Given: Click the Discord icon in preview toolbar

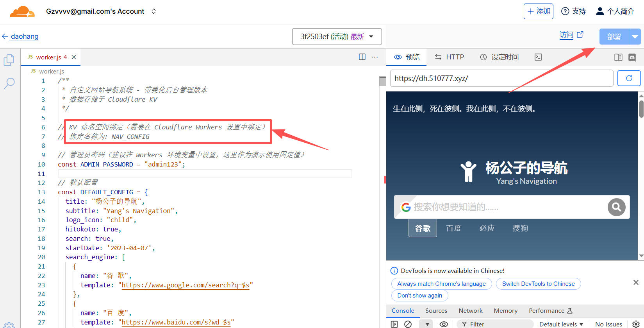Looking at the screenshot, I should (632, 57).
